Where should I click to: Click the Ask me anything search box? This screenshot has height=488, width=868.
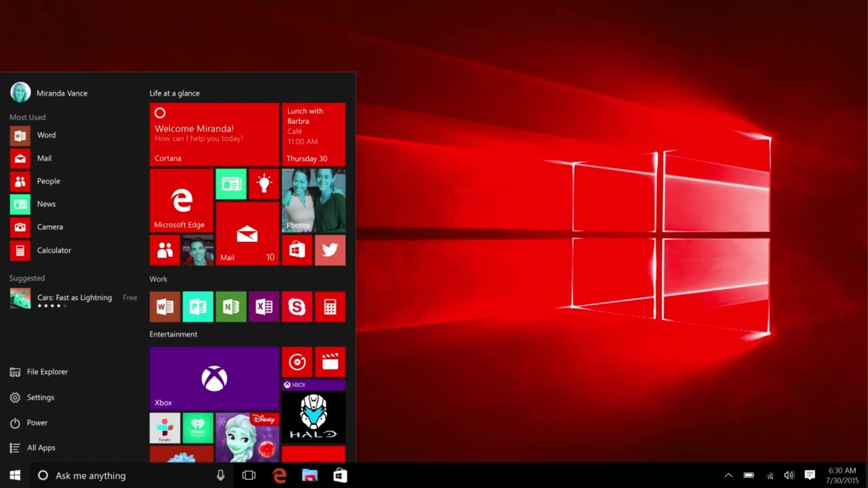click(x=132, y=475)
